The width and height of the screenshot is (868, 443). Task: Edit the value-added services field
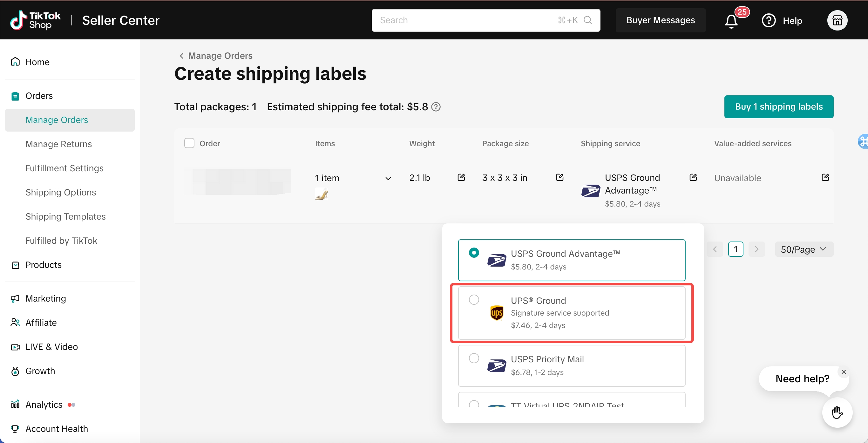(825, 177)
